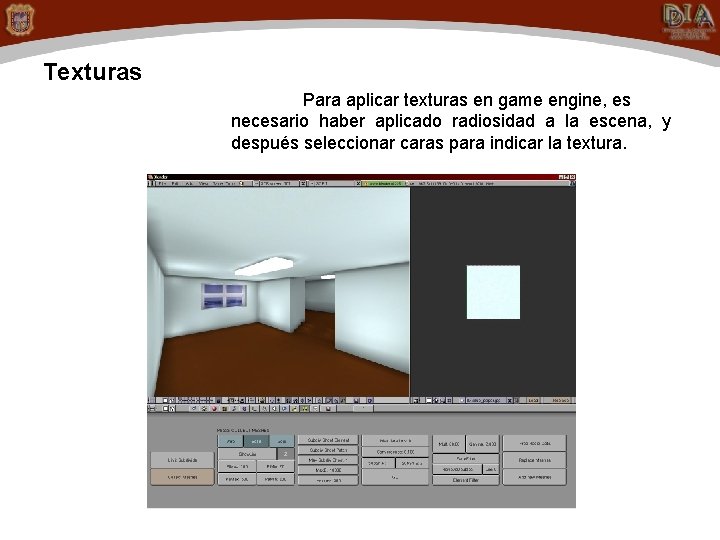Toggle the Z button beside ShowLim
The height and width of the screenshot is (540, 720).
pyautogui.click(x=286, y=454)
